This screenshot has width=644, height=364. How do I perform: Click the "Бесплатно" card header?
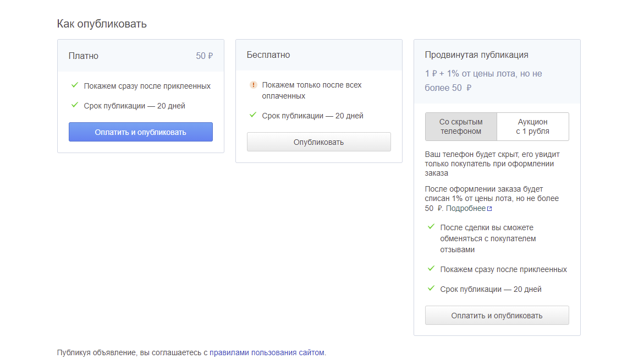point(268,55)
